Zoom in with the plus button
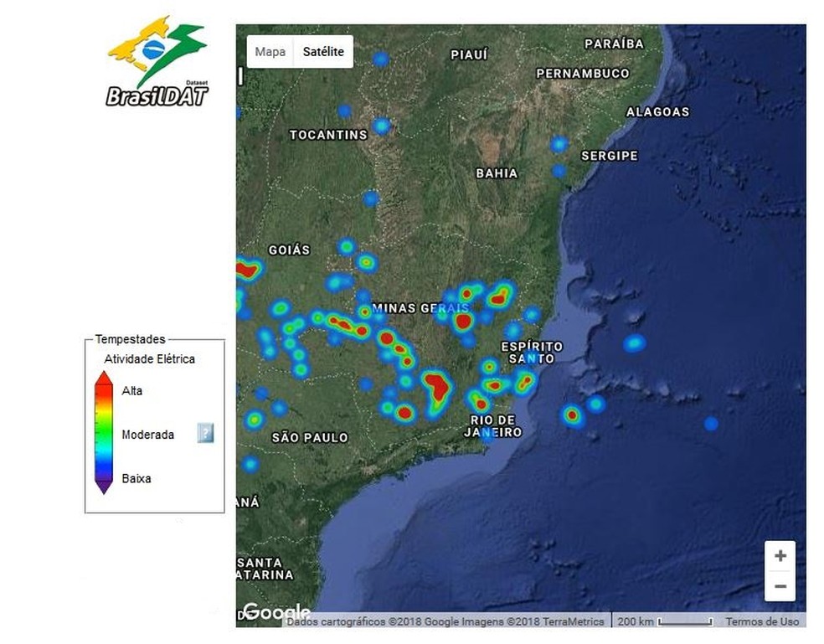The height and width of the screenshot is (644, 824). [x=780, y=556]
